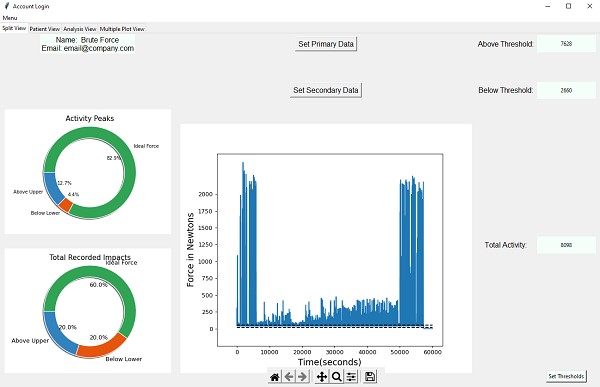Switch to the Split View tab
Screen dimensions: 600x387
(x=14, y=28)
